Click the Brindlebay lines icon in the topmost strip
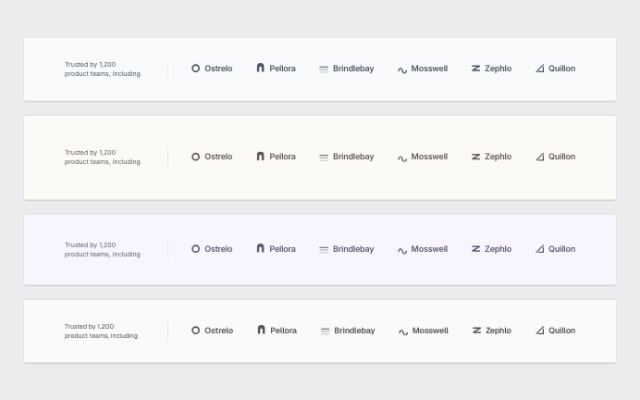The height and width of the screenshot is (400, 640). coord(324,69)
